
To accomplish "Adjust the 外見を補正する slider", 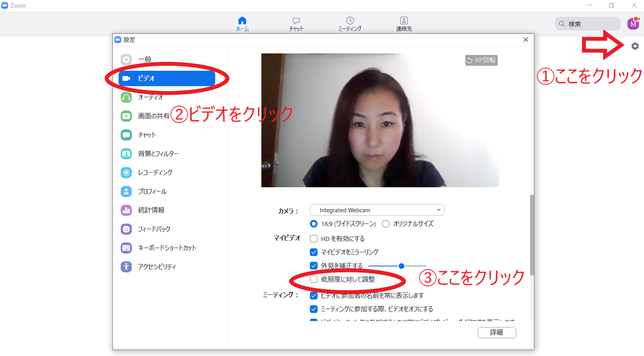I will 400,265.
